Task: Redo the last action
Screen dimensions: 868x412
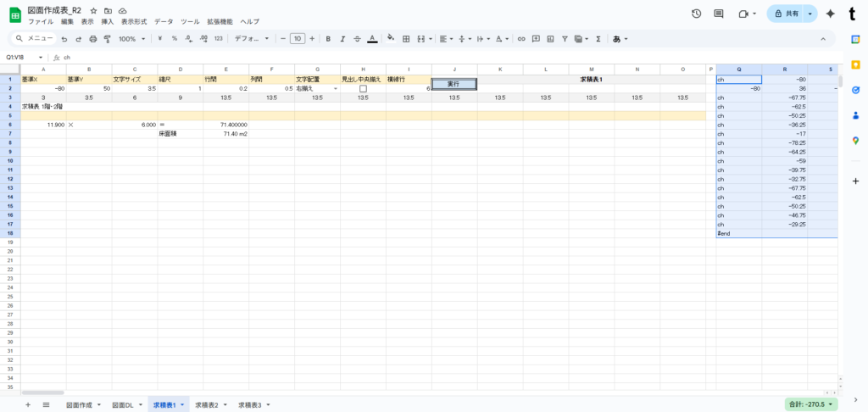Action: pos(78,39)
